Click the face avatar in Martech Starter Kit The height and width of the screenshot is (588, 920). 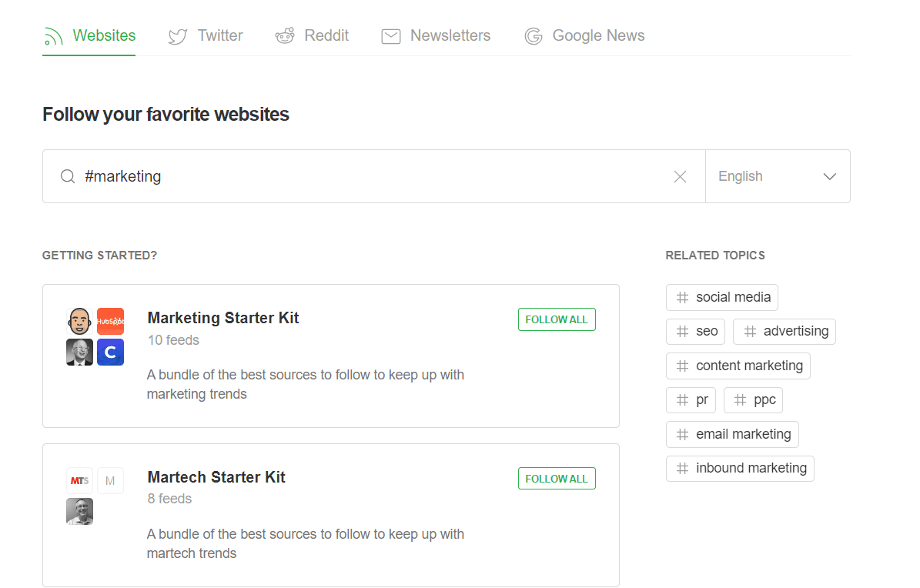[x=79, y=511]
